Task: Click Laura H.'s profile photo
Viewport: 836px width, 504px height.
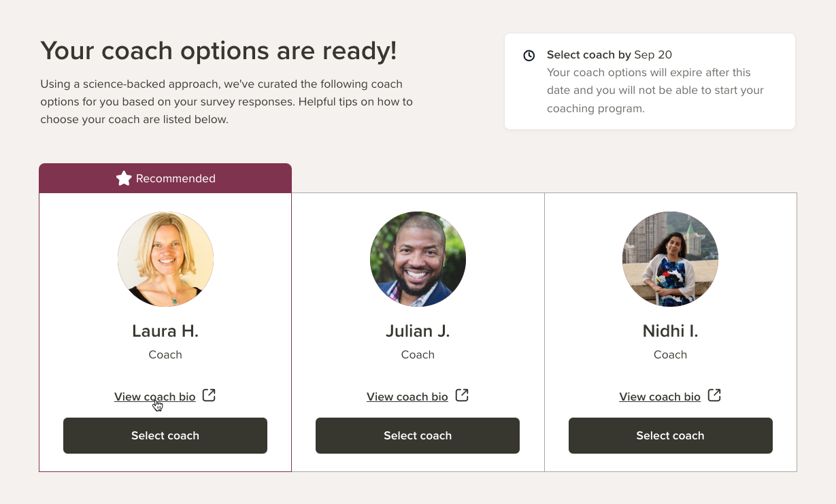Action: point(165,259)
